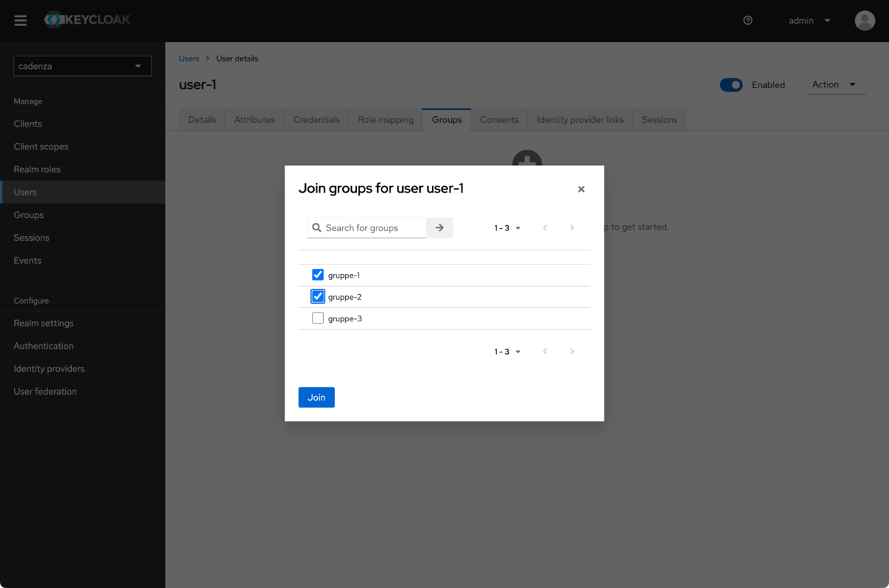Click the Users breadcrumb link
This screenshot has height=588, width=889.
click(189, 58)
